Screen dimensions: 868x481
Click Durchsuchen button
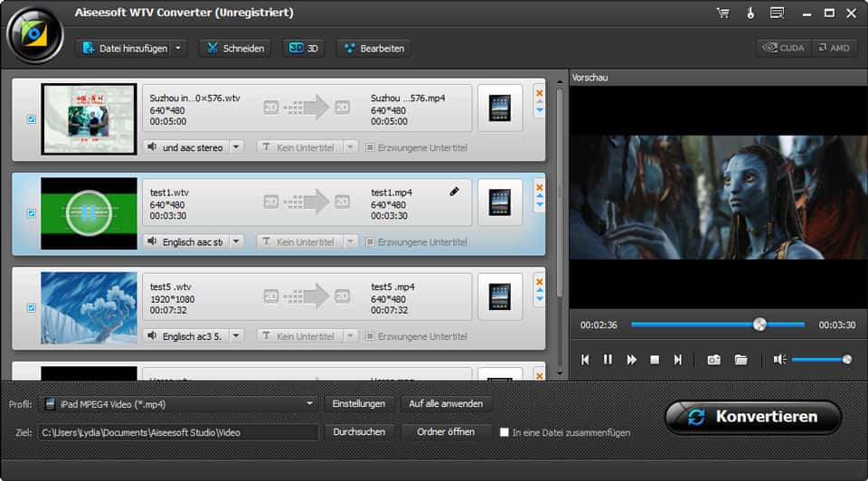(359, 432)
